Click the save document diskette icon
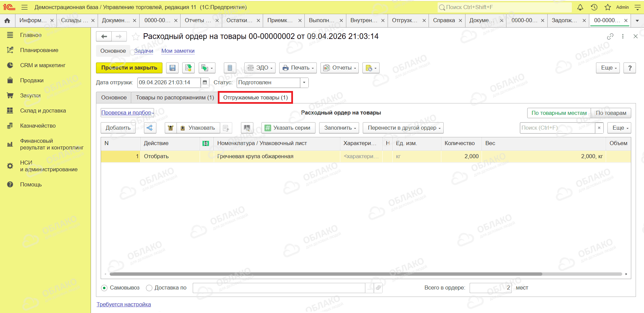644x313 pixels. [172, 68]
